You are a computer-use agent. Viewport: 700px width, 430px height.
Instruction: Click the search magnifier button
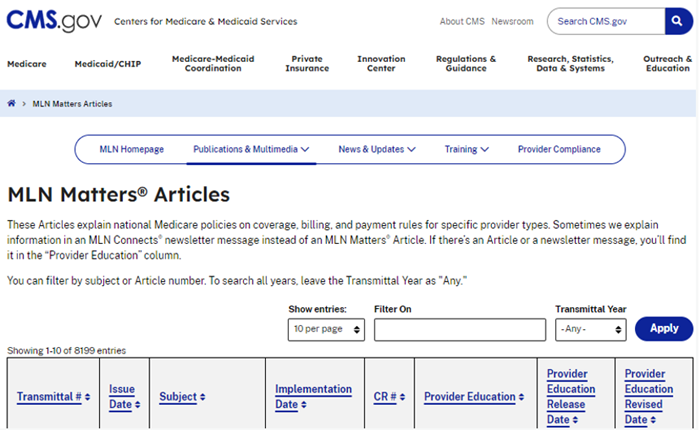click(x=678, y=21)
